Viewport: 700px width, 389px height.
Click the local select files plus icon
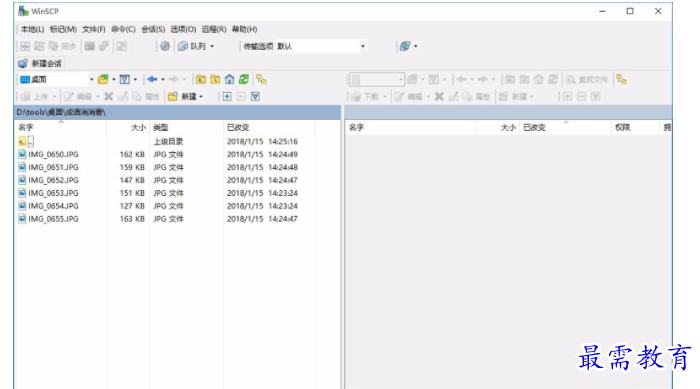pyautogui.click(x=227, y=96)
